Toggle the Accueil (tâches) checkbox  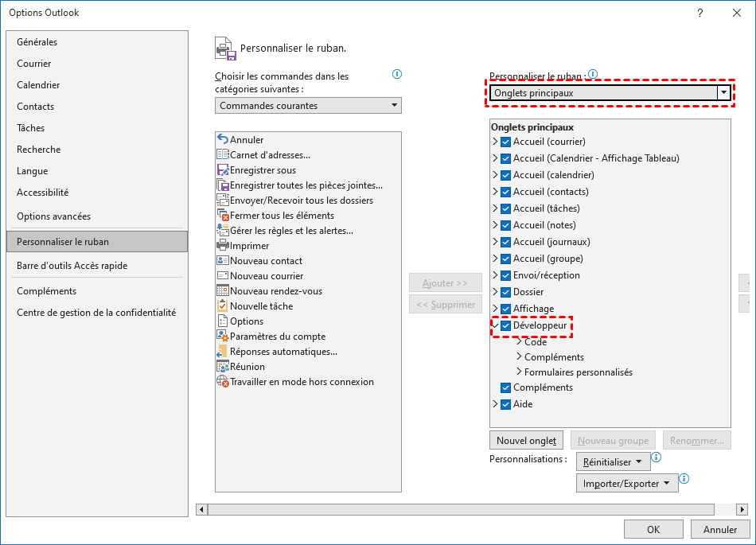pos(506,208)
